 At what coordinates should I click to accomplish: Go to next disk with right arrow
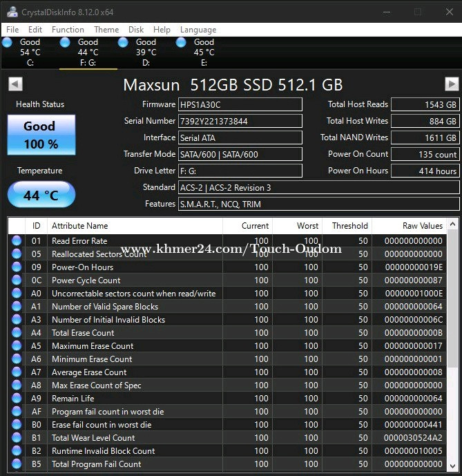point(452,84)
